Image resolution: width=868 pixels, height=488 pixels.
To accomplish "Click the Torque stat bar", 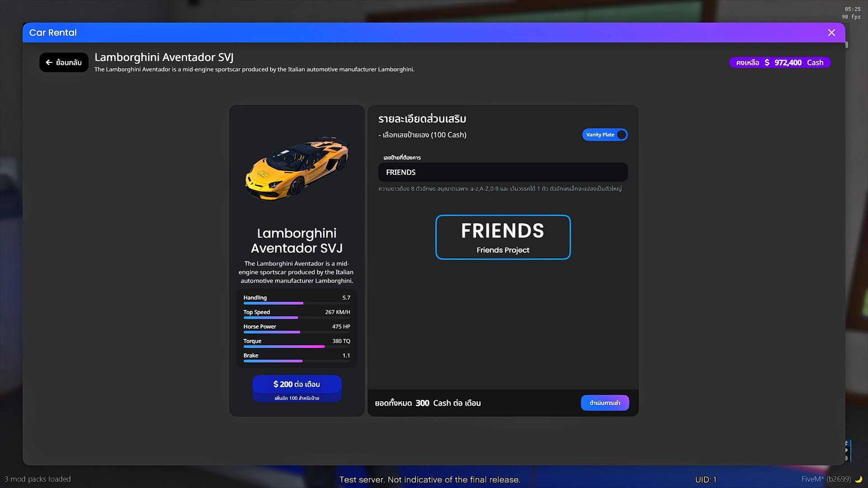I will (297, 347).
